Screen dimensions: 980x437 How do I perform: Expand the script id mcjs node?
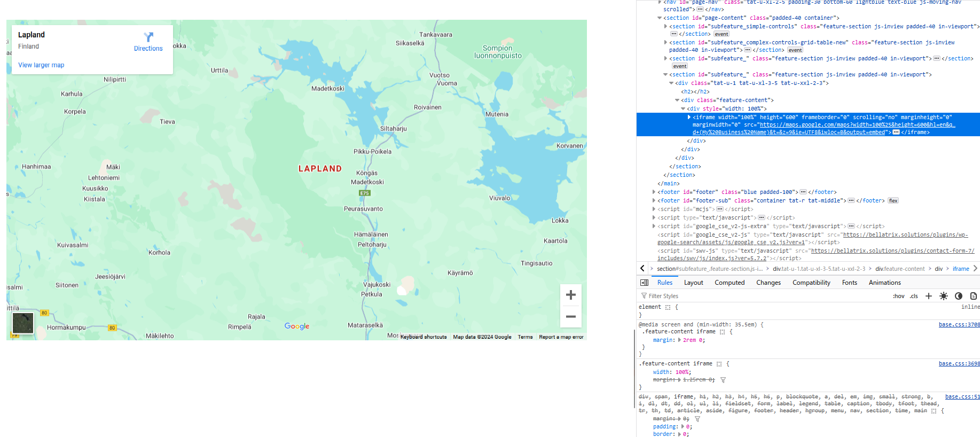tap(654, 209)
